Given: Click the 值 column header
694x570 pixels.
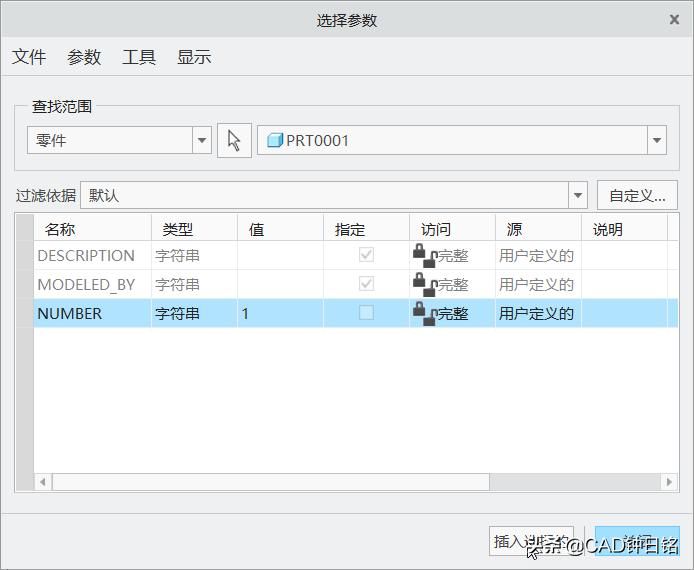Looking at the screenshot, I should [281, 229].
